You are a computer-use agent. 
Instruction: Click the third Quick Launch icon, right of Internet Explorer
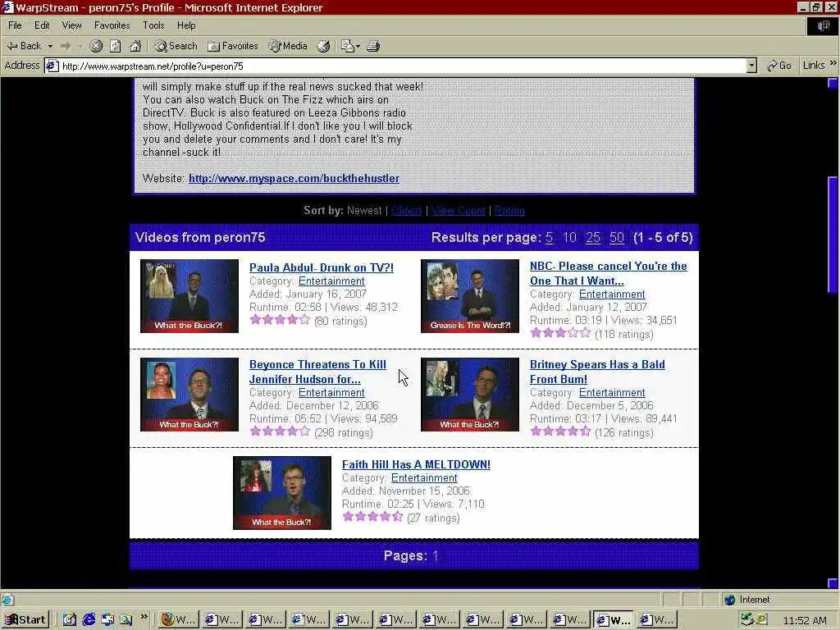coord(107,619)
